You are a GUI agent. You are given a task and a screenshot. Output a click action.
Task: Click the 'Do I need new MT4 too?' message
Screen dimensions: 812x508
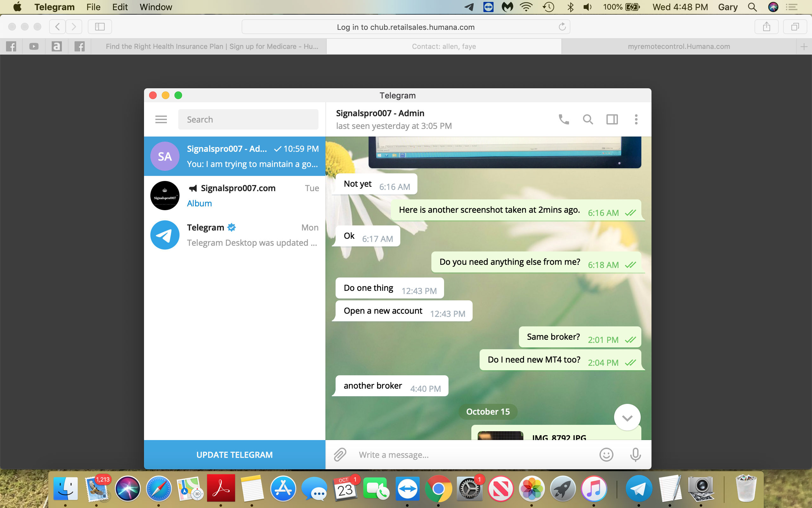560,360
